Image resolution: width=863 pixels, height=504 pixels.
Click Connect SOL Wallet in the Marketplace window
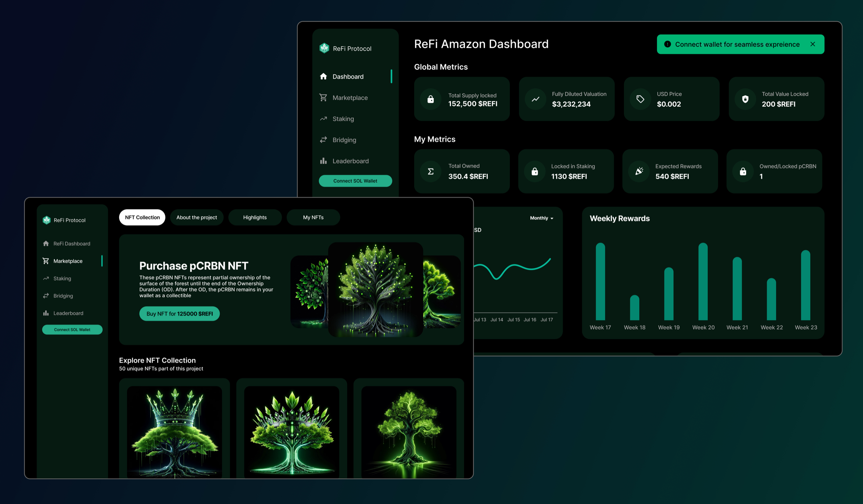(72, 329)
